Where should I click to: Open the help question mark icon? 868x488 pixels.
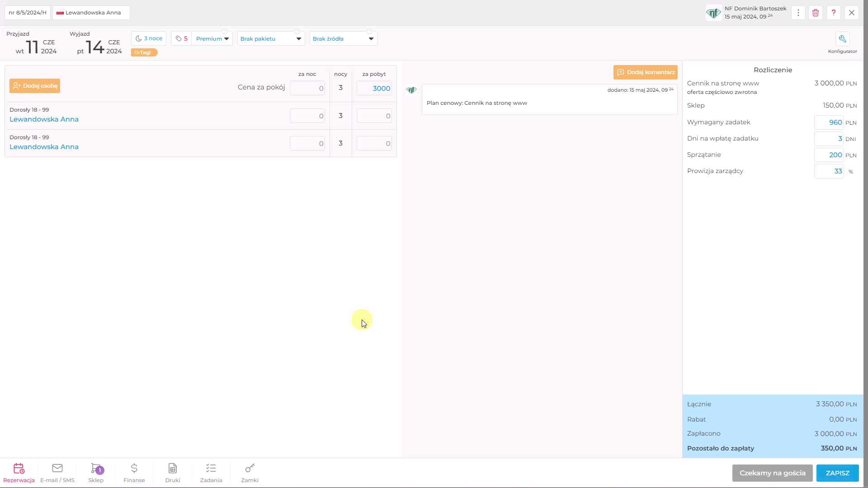[x=834, y=13]
